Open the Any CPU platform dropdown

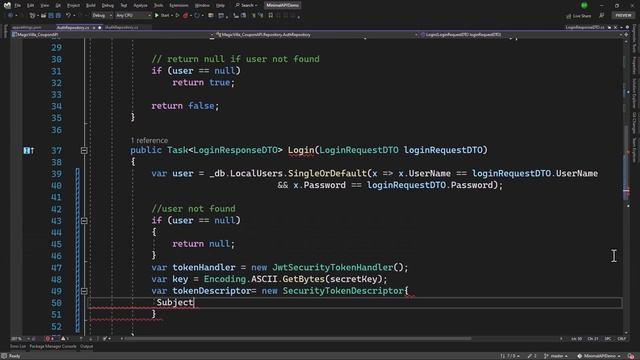click(133, 16)
